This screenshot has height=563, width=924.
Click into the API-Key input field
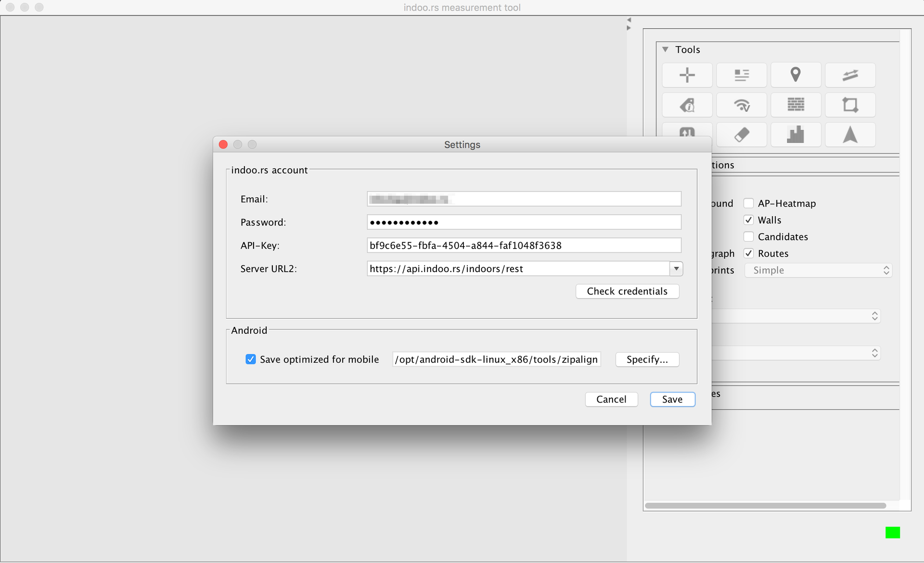[524, 246]
